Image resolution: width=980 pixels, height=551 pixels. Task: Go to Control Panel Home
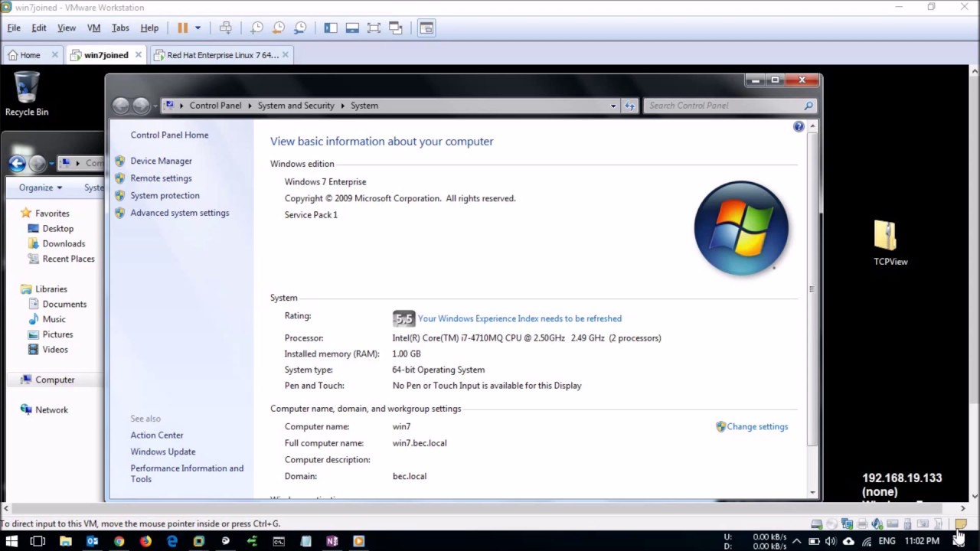tap(169, 135)
